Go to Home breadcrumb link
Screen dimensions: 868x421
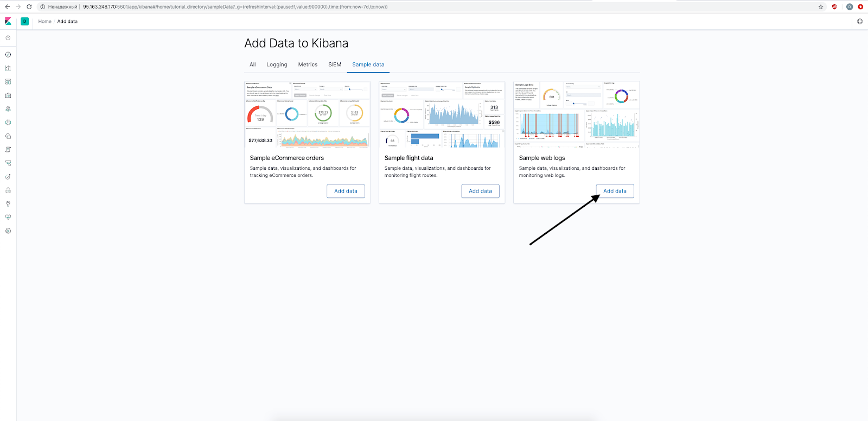pyautogui.click(x=45, y=22)
